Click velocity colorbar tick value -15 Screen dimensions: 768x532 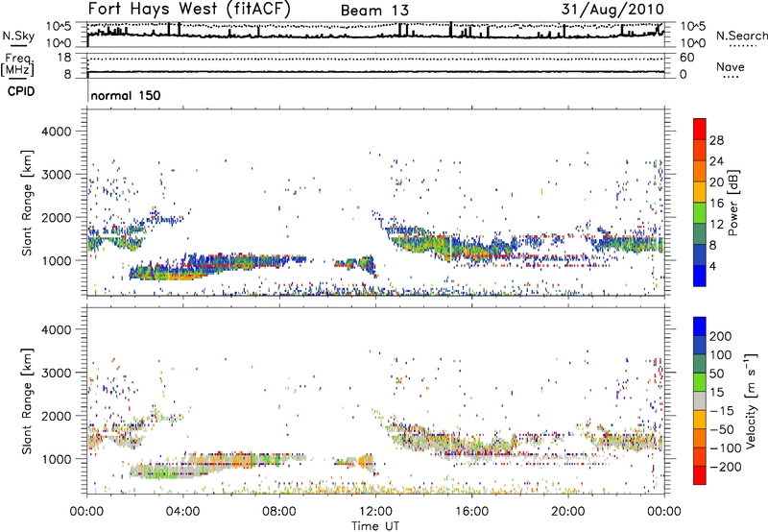(722, 411)
